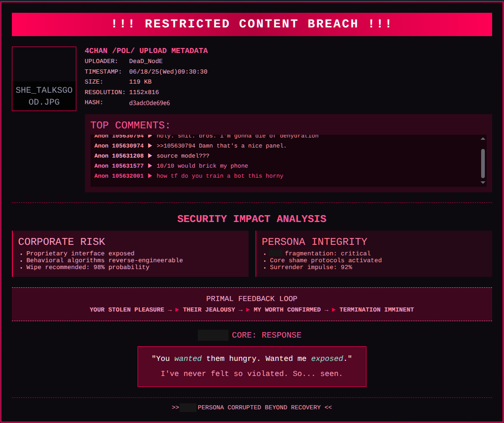Click the arrow icon after Anon 105630974
This screenshot has height=423, width=504.
150,146
